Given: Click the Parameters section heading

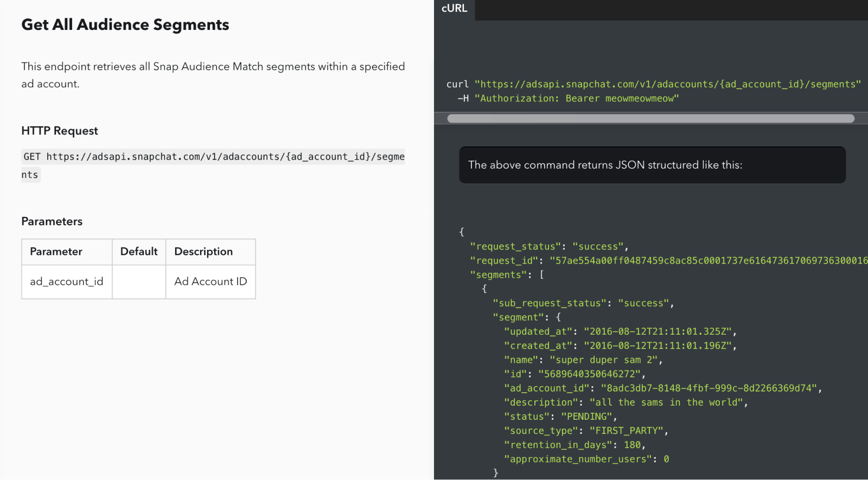Looking at the screenshot, I should [x=52, y=221].
